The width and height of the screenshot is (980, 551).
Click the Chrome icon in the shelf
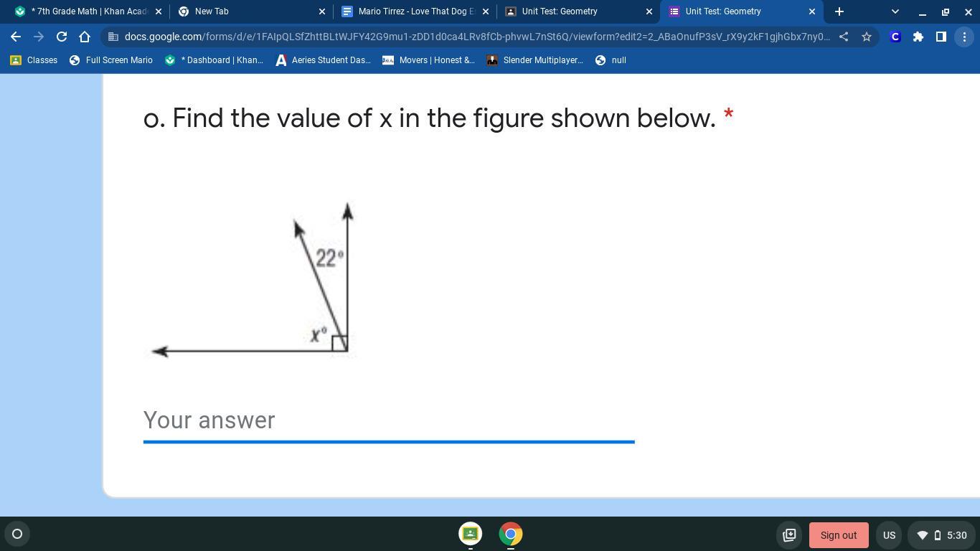[511, 534]
